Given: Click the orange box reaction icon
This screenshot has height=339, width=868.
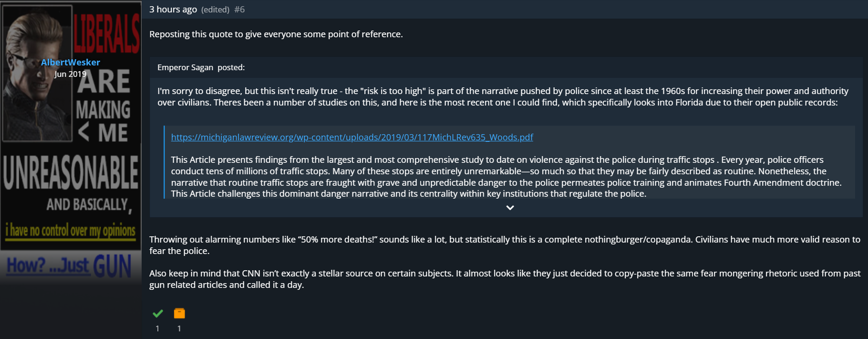Looking at the screenshot, I should [179, 313].
